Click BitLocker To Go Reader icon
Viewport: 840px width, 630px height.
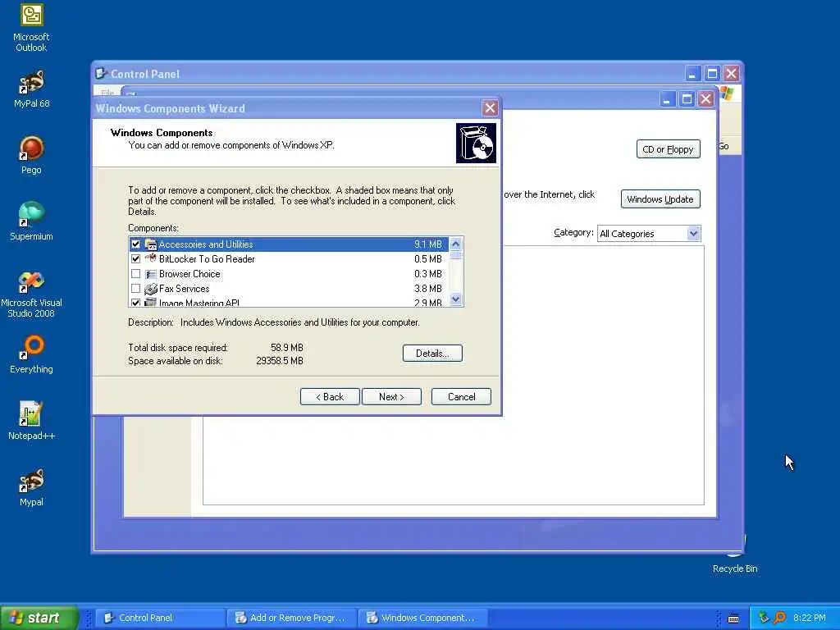151,258
